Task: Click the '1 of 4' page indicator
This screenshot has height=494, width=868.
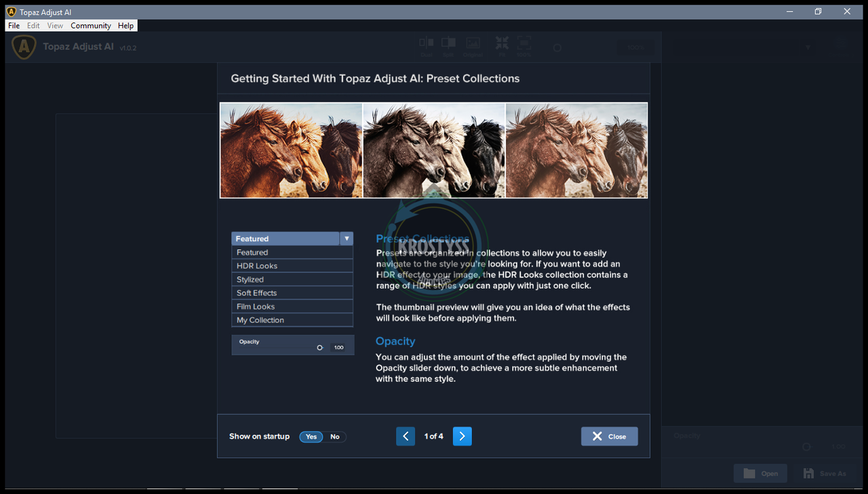Action: pyautogui.click(x=434, y=436)
